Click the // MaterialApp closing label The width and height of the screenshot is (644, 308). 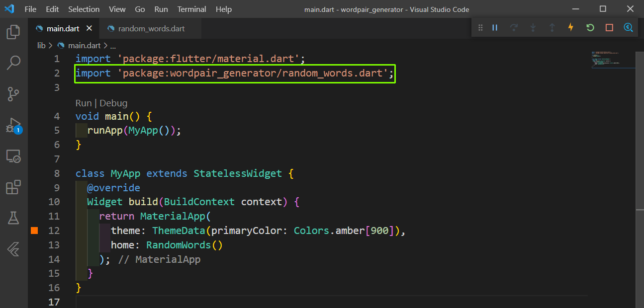pyautogui.click(x=159, y=259)
